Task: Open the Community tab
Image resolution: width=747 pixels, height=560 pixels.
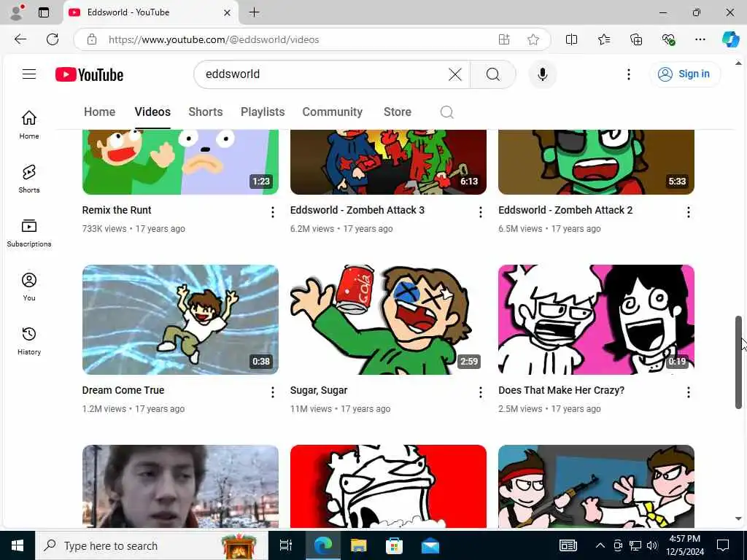Action: pos(333,112)
